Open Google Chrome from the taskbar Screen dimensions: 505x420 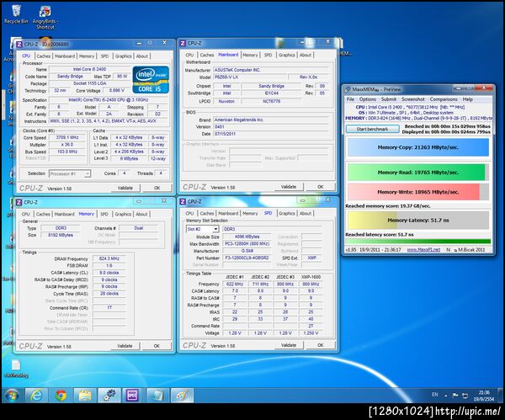(61, 395)
